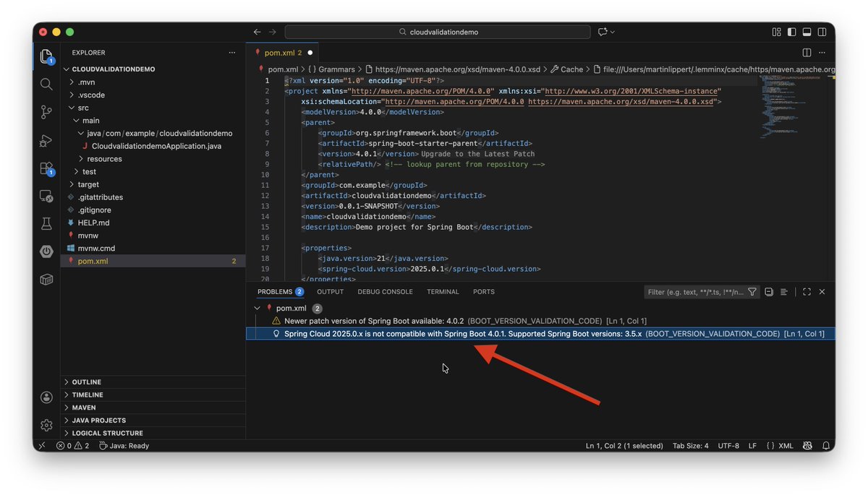Open the Testing beaker view
This screenshot has width=868, height=495.
pos(46,223)
